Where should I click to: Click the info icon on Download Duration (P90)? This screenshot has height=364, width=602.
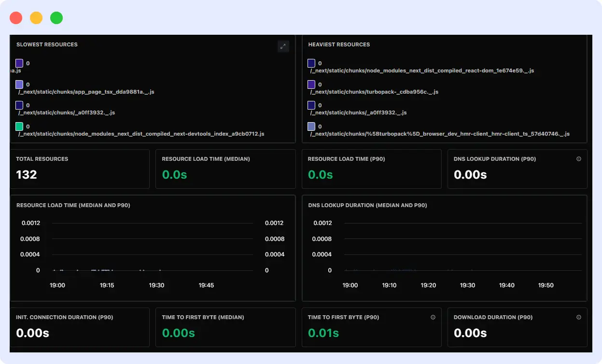tap(579, 317)
